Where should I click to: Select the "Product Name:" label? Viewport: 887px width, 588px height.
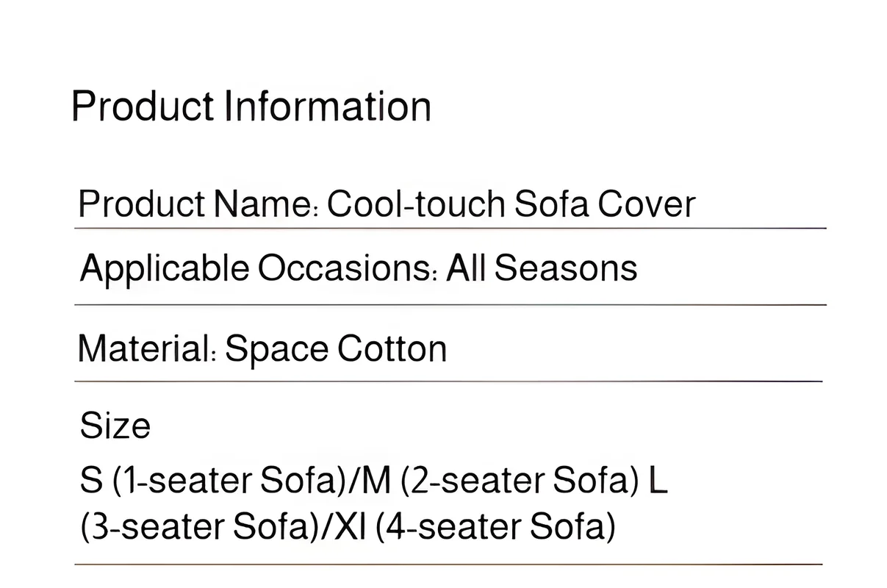(x=198, y=204)
